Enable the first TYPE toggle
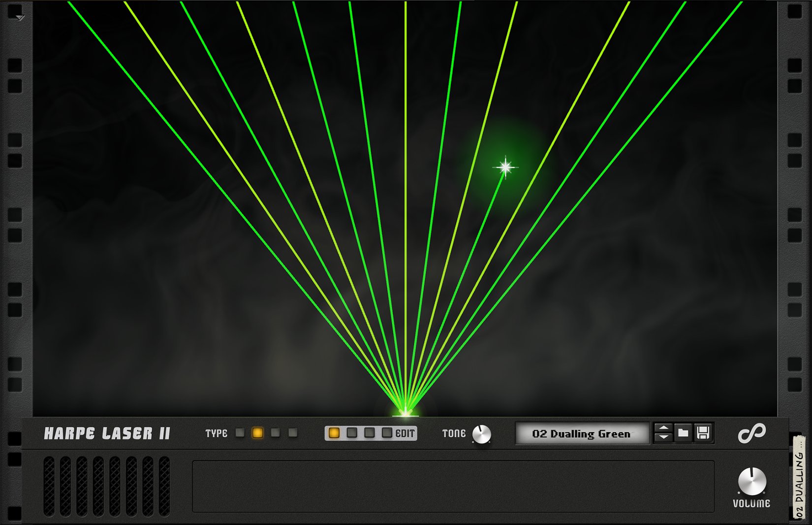The image size is (812, 525). (x=240, y=433)
